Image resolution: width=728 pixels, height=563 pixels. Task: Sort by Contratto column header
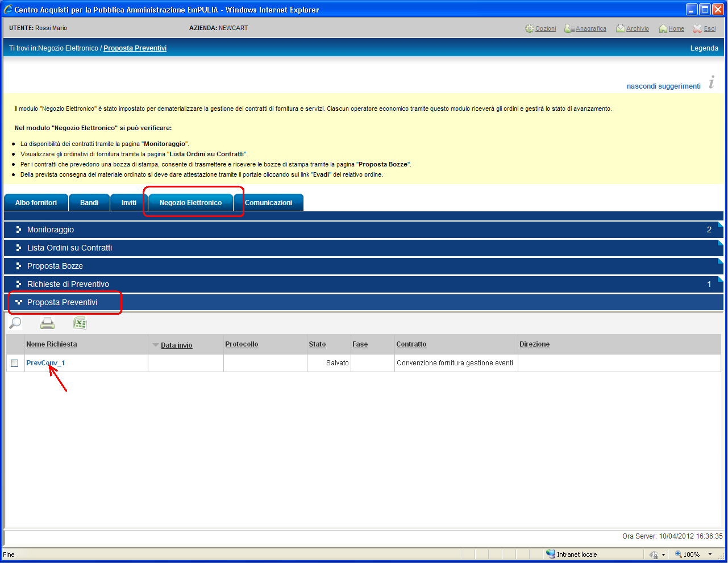[411, 344]
